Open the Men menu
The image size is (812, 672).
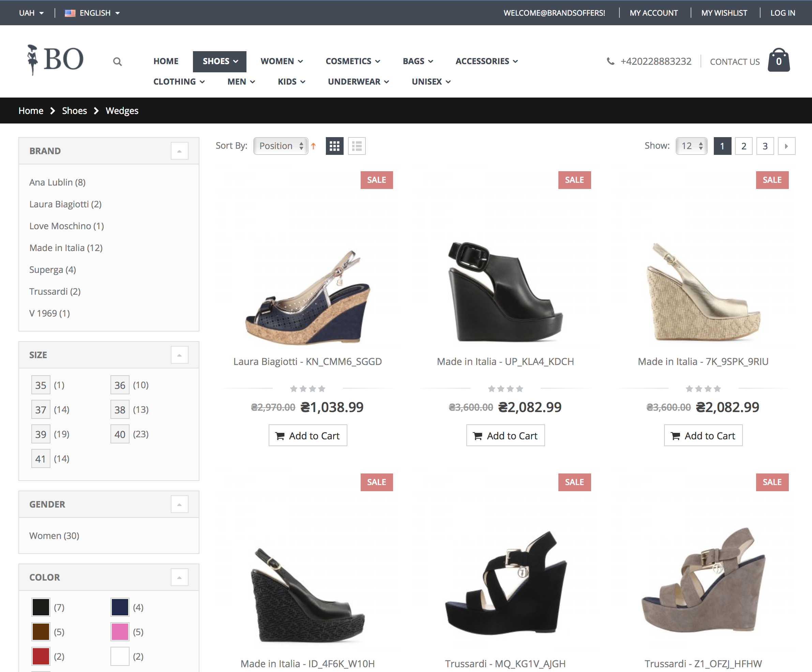point(241,82)
